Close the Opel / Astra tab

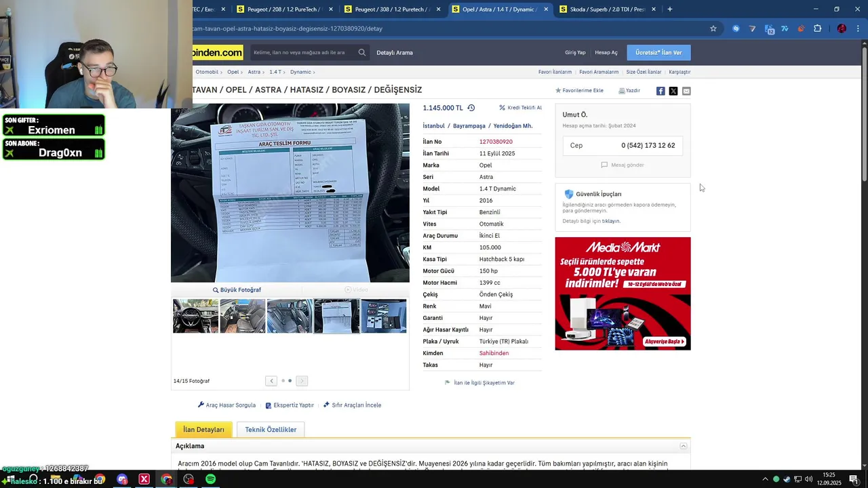point(546,9)
